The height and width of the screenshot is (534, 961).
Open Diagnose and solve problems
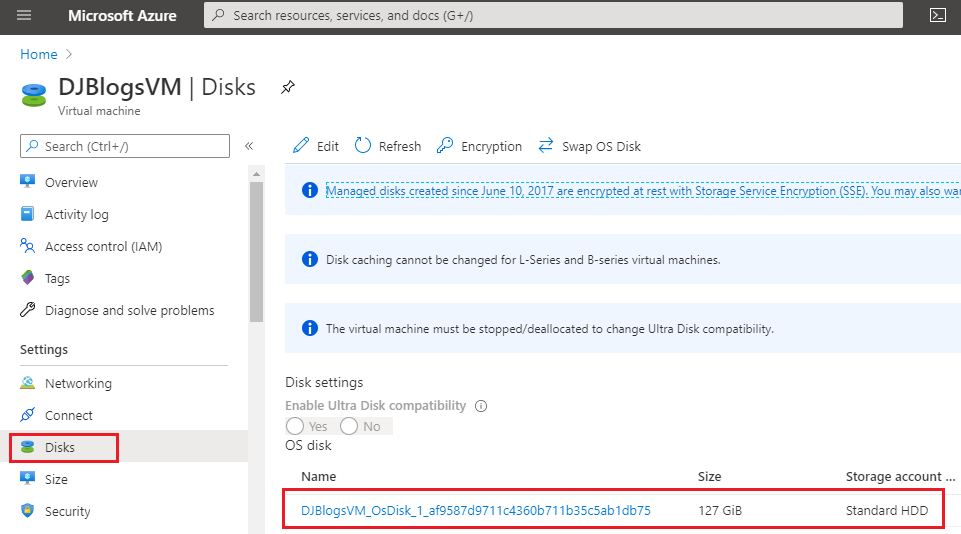[129, 310]
